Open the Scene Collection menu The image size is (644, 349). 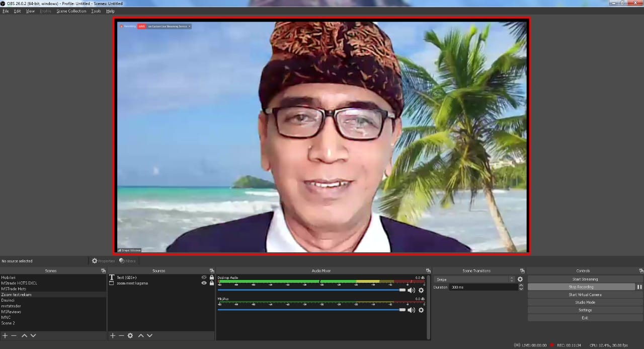point(71,11)
